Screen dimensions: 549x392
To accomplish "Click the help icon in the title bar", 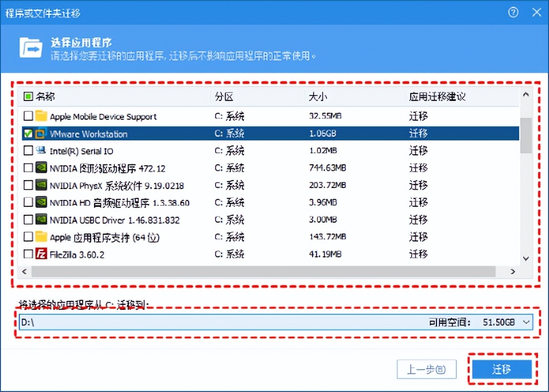I will pyautogui.click(x=513, y=12).
